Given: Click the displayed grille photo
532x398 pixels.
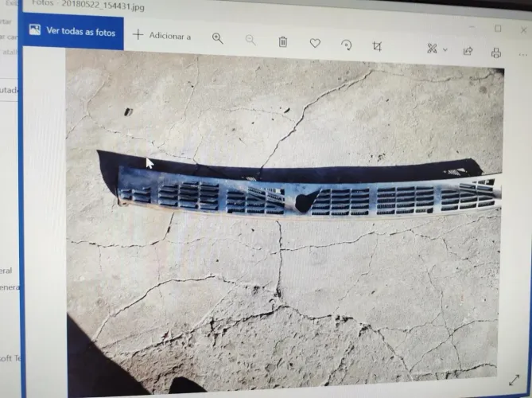Looking at the screenshot, I should [x=284, y=221].
